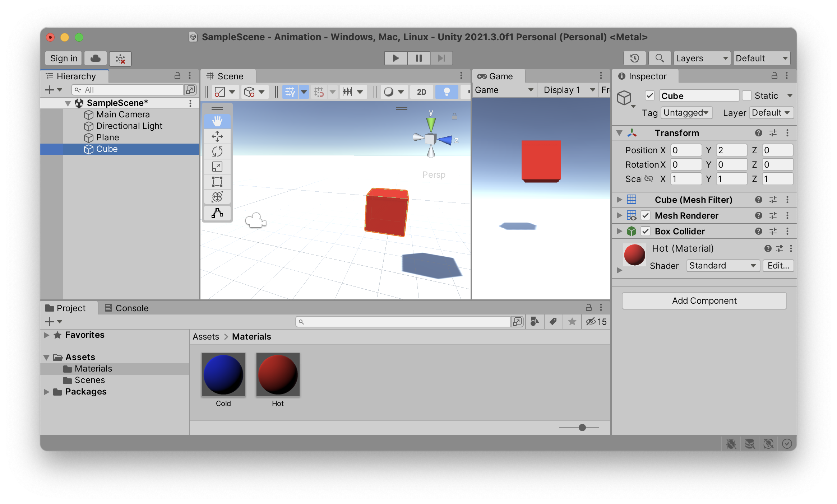Select the Rotate tool
The width and height of the screenshot is (837, 504).
[x=217, y=151]
